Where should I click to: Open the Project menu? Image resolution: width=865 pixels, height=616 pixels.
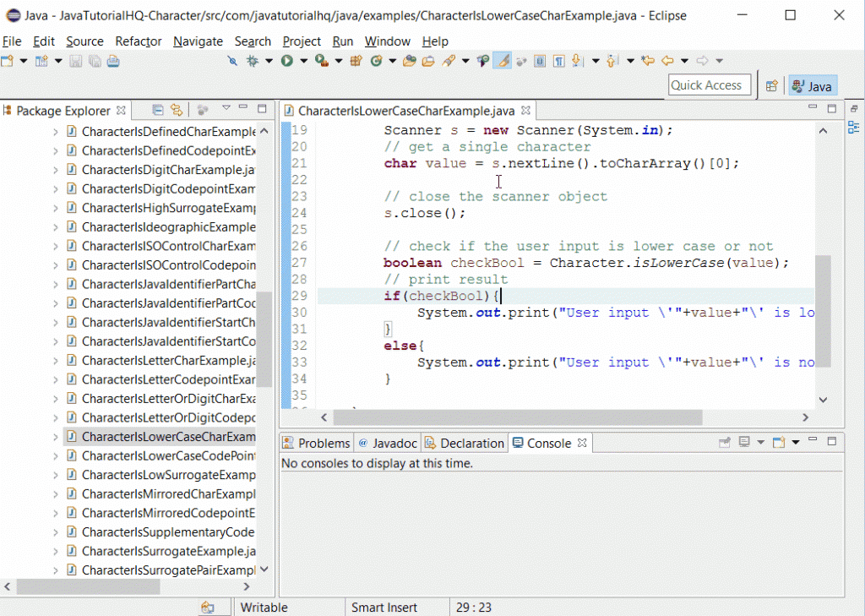click(x=302, y=41)
